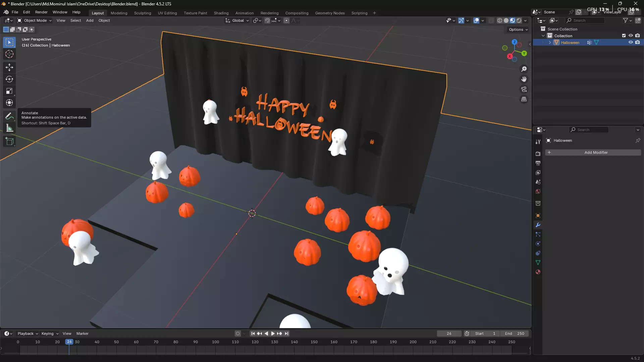Open the viewport Add menu
644x362 pixels.
click(x=90, y=20)
